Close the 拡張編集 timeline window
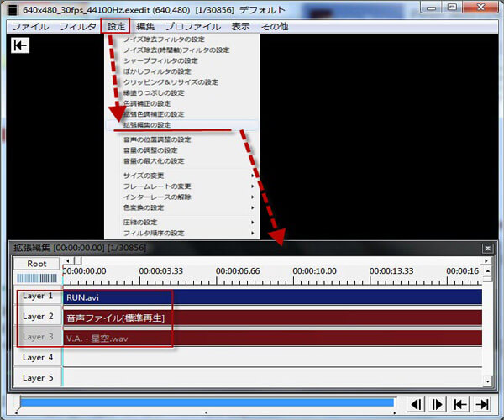Image resolution: width=504 pixels, height=420 pixels. click(x=487, y=249)
